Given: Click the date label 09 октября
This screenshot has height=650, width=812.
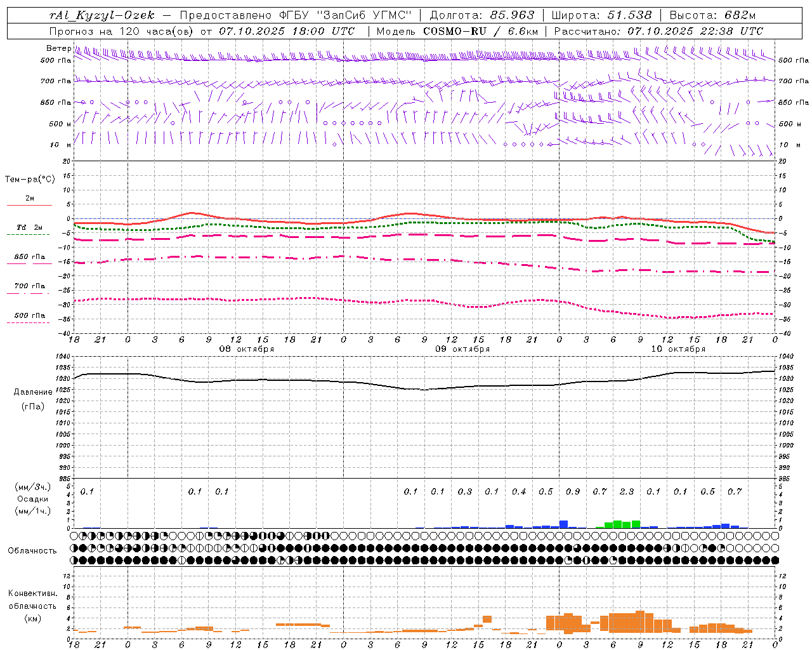Looking at the screenshot, I should 462,349.
